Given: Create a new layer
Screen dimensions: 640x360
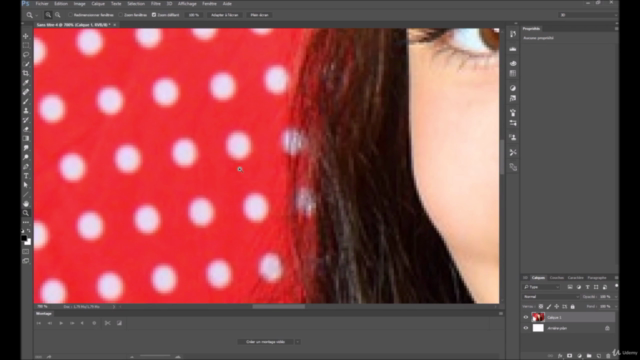Looking at the screenshot, I should [x=599, y=356].
